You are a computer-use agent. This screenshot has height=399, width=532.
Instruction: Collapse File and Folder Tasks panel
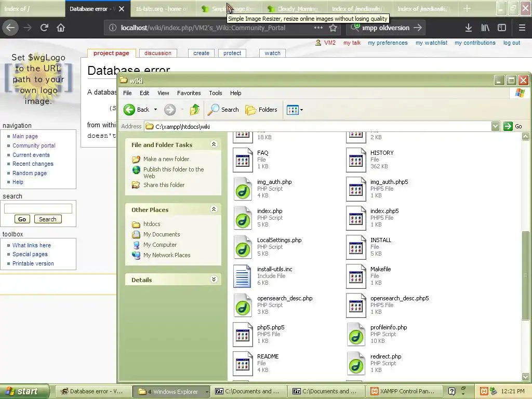pyautogui.click(x=214, y=144)
